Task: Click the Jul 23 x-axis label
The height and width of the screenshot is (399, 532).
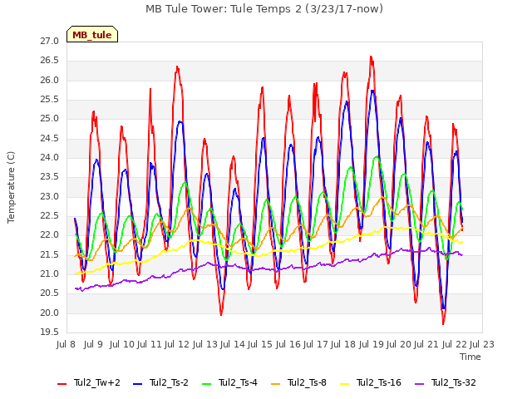Action: [x=482, y=344]
